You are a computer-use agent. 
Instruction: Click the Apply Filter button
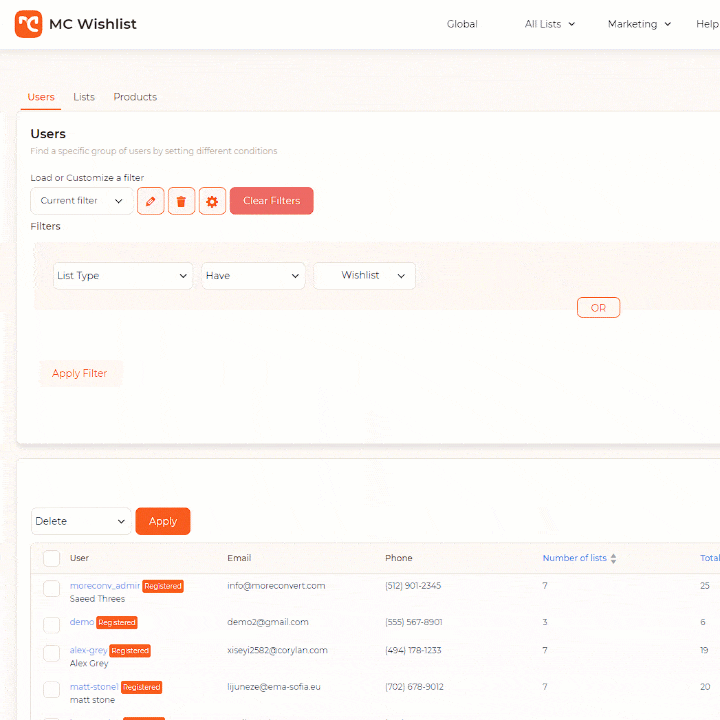[80, 373]
